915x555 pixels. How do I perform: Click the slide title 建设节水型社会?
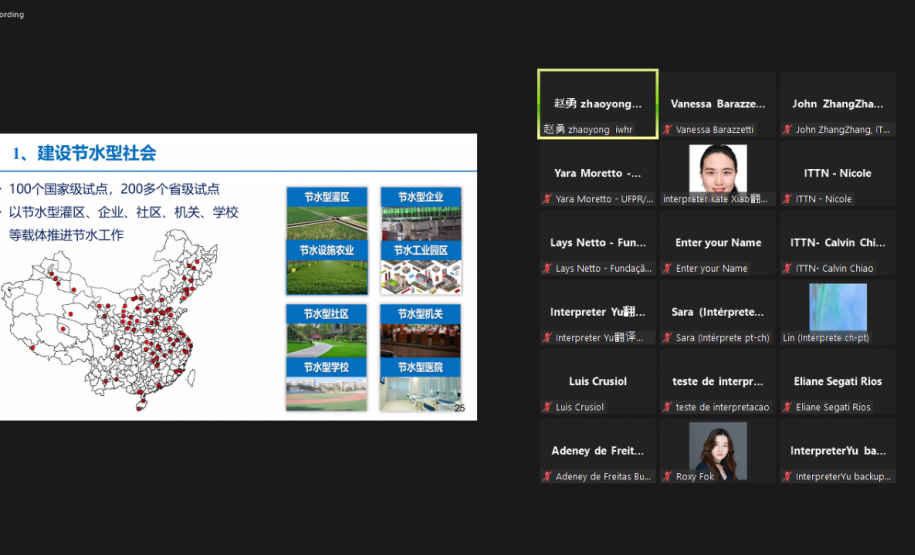click(96, 153)
